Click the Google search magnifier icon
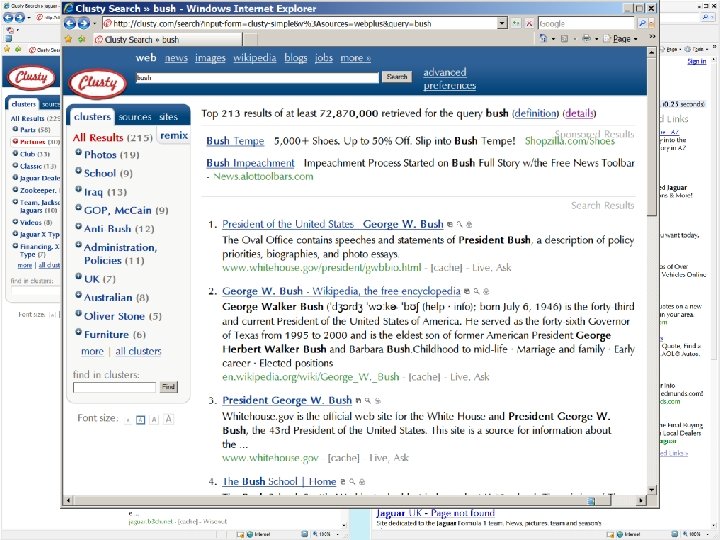Viewport: 720px width, 540px height. [x=642, y=23]
